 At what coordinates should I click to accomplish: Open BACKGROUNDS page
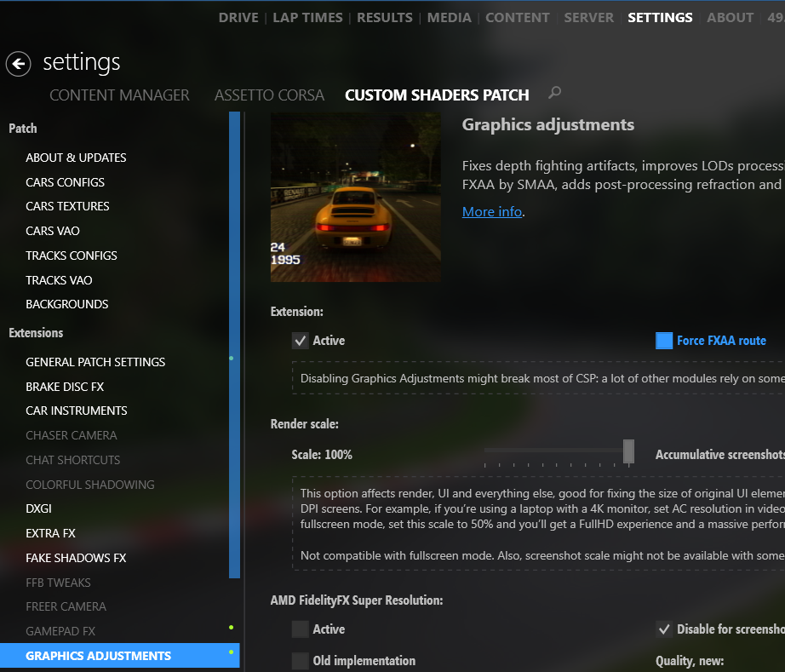(67, 304)
